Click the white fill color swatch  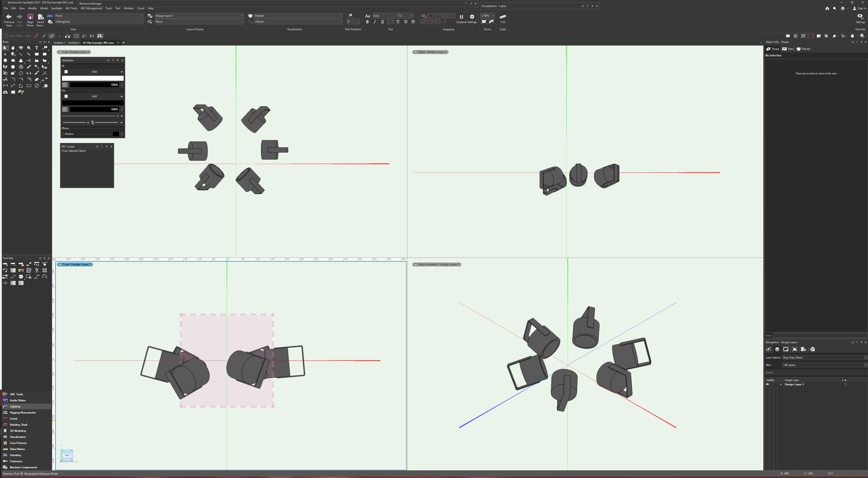93,78
